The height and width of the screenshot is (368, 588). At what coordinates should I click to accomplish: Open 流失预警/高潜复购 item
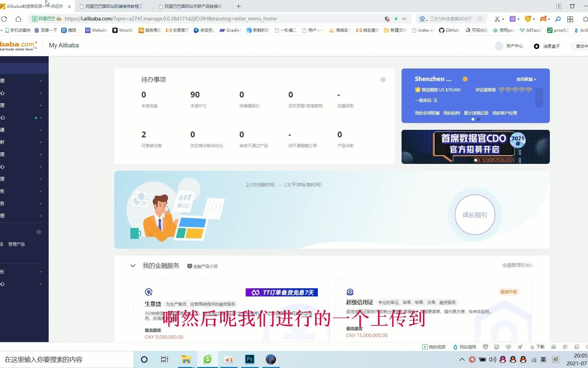305,106
